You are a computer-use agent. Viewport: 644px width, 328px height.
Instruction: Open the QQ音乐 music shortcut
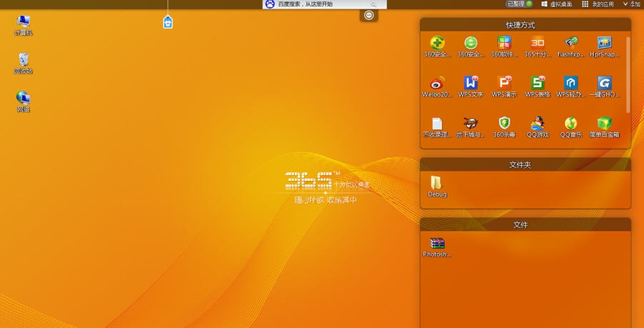point(571,127)
